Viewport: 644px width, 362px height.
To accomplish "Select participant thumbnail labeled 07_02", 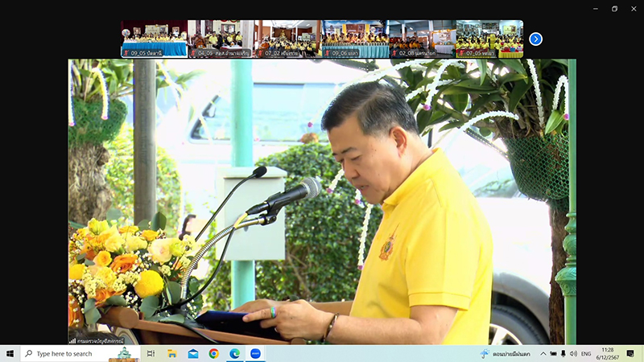I will point(288,39).
